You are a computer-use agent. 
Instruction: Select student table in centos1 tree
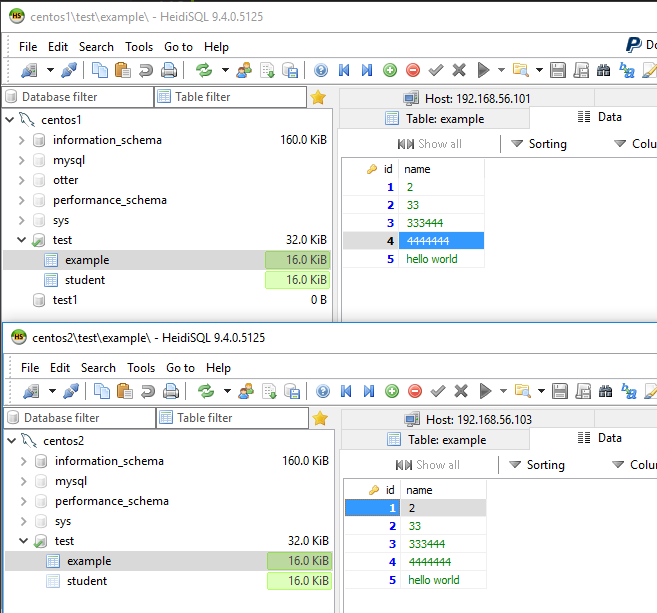click(x=85, y=280)
